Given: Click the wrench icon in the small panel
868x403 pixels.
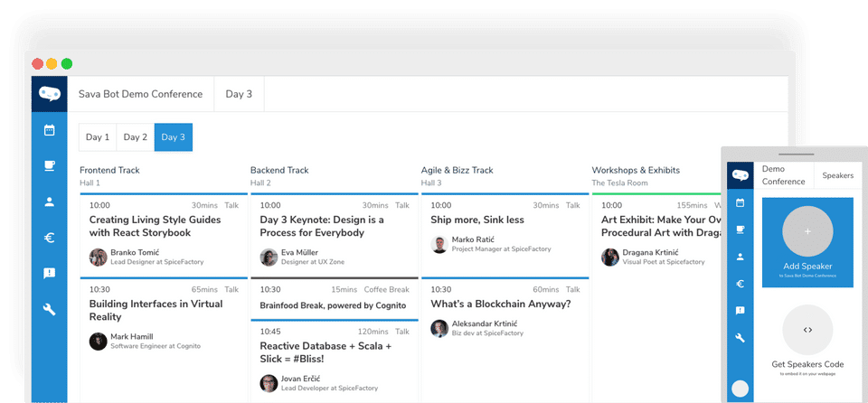Looking at the screenshot, I should pos(740,338).
